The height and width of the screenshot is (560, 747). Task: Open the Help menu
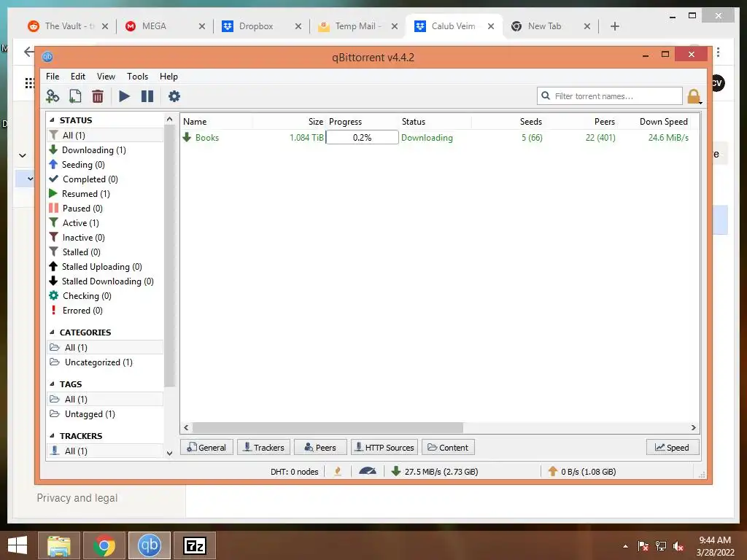point(169,76)
